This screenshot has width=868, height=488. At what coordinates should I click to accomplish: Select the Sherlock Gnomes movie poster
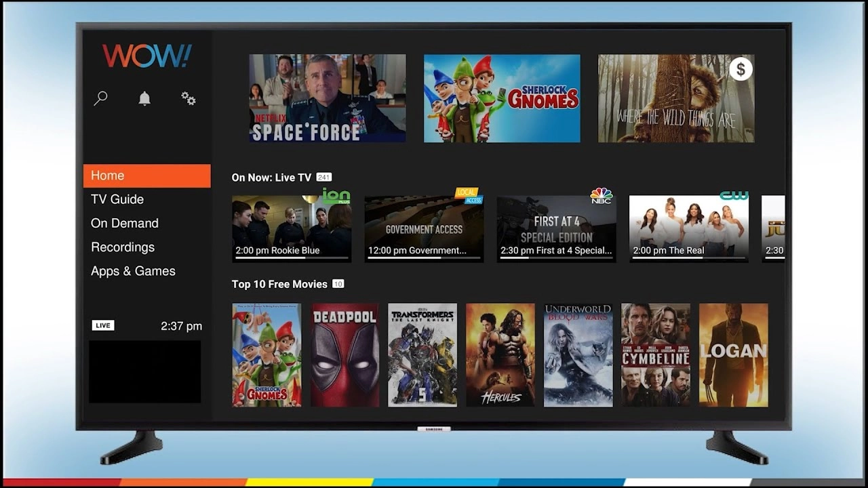[267, 355]
